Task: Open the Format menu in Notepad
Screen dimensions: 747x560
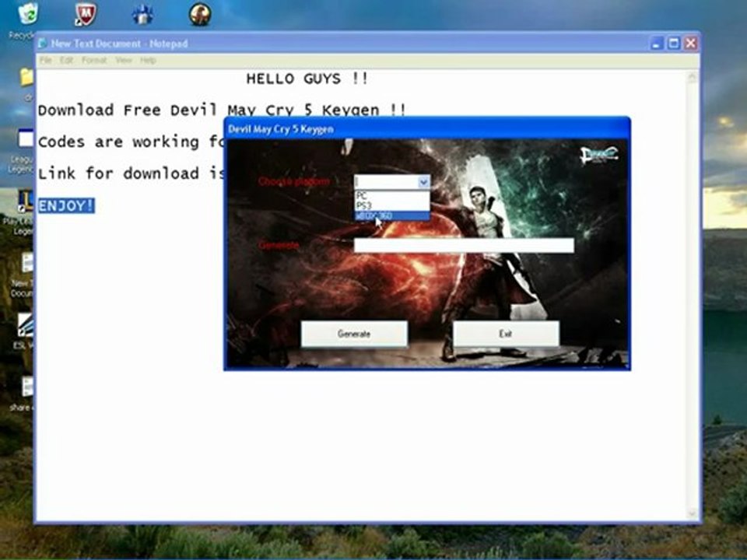Action: pyautogui.click(x=94, y=60)
